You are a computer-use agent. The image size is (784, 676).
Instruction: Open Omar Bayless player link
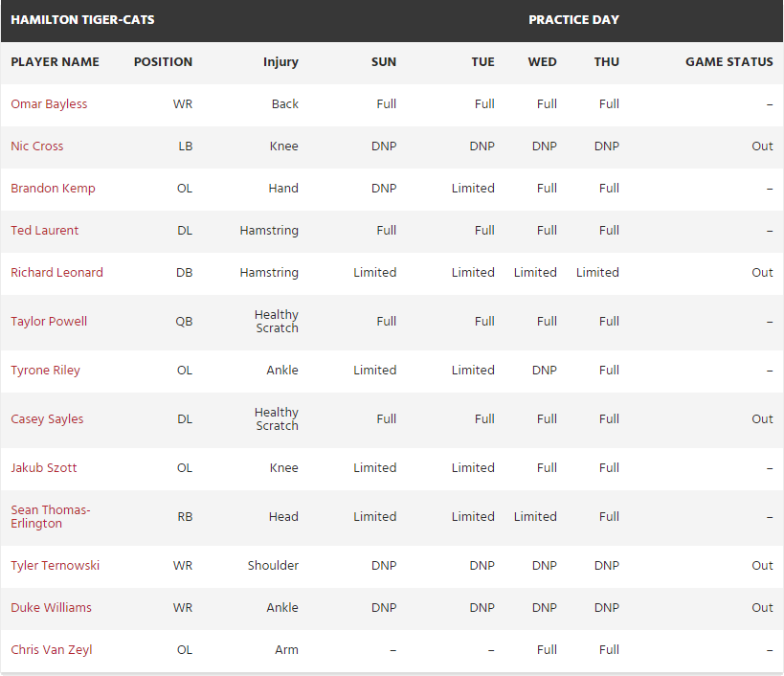(x=49, y=104)
